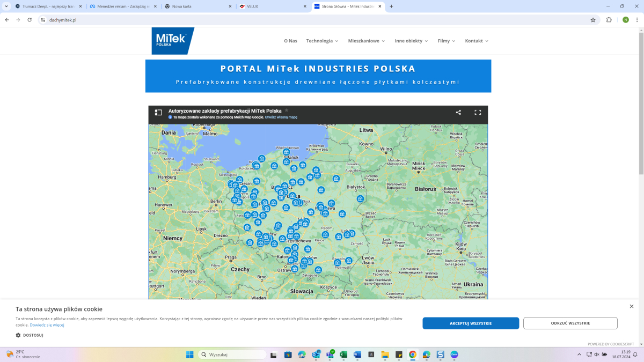644x362 pixels.
Task: Close the cookie banner with X
Action: (x=632, y=306)
